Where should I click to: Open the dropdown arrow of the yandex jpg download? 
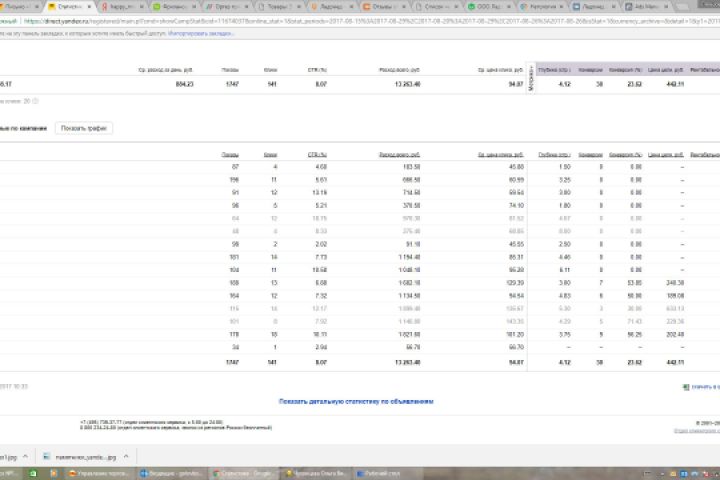(126, 457)
